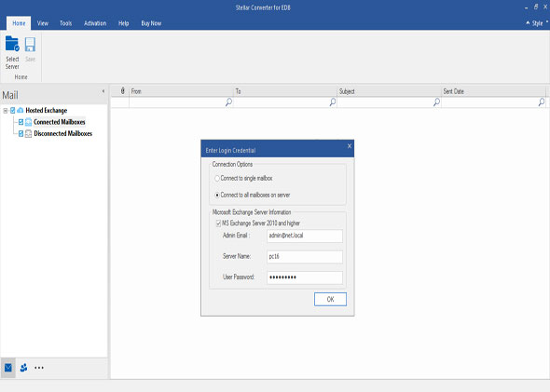Image resolution: width=550 pixels, height=392 pixels.
Task: Select the Connected Mailboxes tree item
Action: tap(60, 122)
